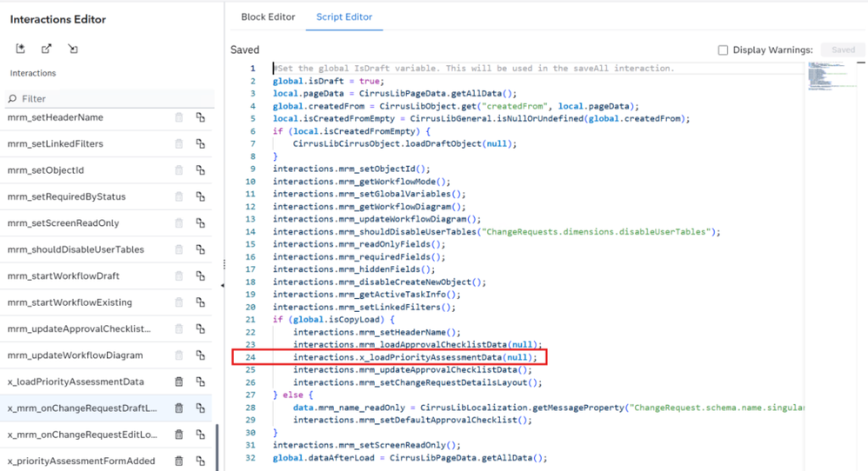
Task: Delete the x_priorityAssessmentFormAdded interaction
Action: pos(179,461)
